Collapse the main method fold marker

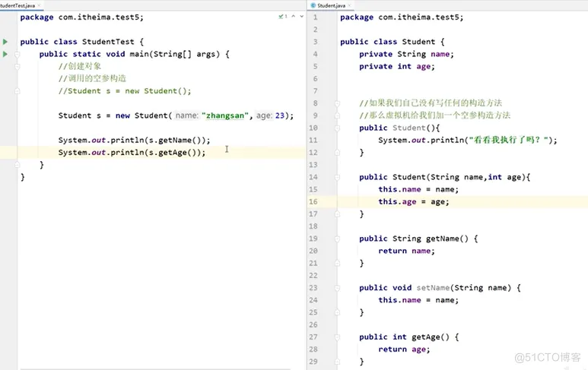point(17,54)
